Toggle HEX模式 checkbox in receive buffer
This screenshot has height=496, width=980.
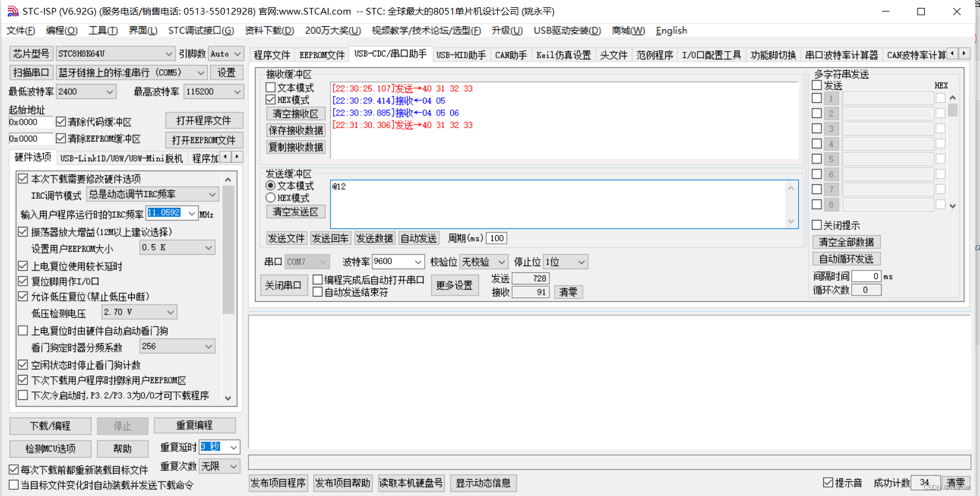pyautogui.click(x=271, y=100)
